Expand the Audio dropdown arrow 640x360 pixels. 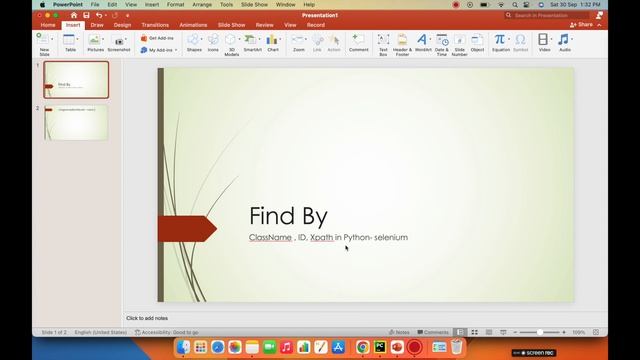[x=572, y=39]
